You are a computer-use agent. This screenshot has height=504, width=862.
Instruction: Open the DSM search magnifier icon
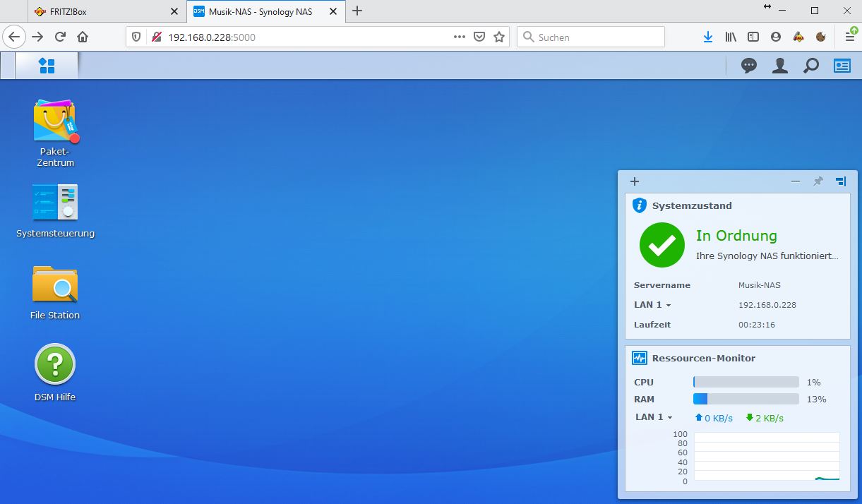click(x=811, y=66)
